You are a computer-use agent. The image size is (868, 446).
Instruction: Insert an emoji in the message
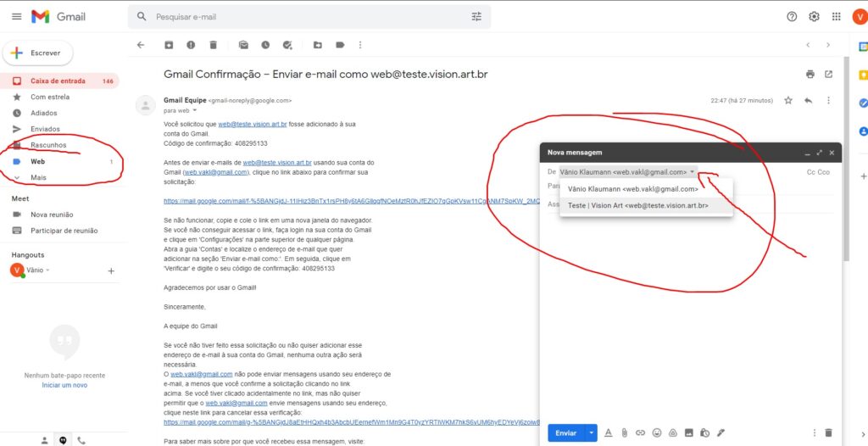click(657, 432)
